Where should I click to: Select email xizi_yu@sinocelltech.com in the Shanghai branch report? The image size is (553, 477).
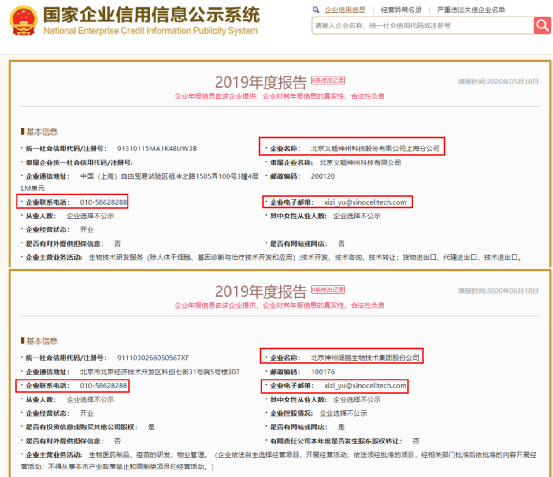[365, 202]
